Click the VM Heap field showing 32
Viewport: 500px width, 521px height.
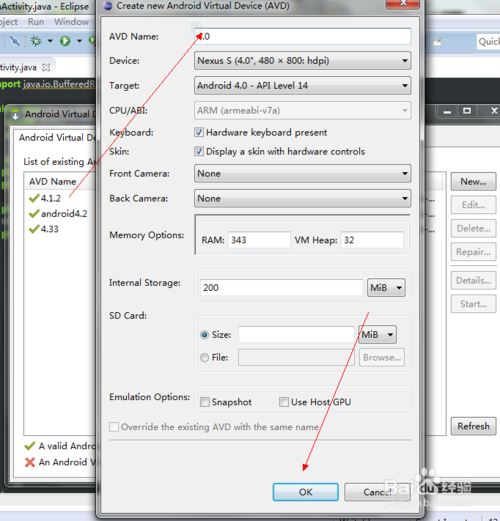[x=372, y=240]
